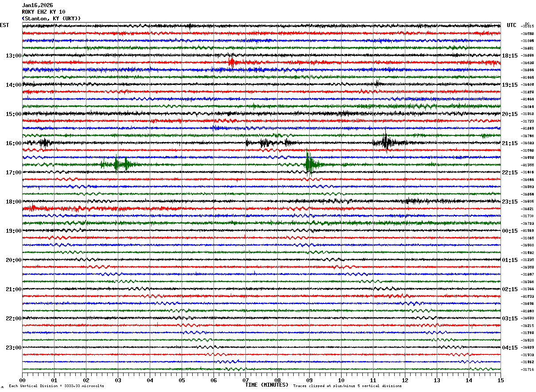Click the 17:00 EST time label
This screenshot has width=536, height=392.
(14, 172)
